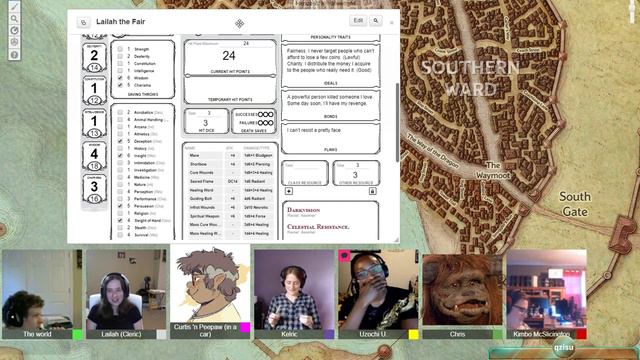
Task: Click the character sheet vertical scrollbar
Action: 398,122
